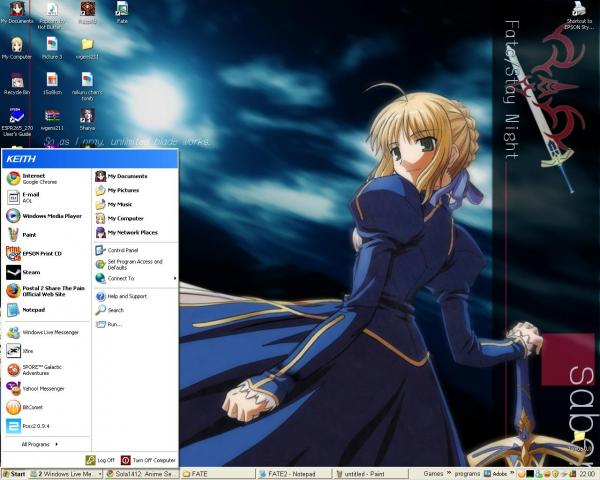
Task: Launch BitComet
Action: coord(47,407)
